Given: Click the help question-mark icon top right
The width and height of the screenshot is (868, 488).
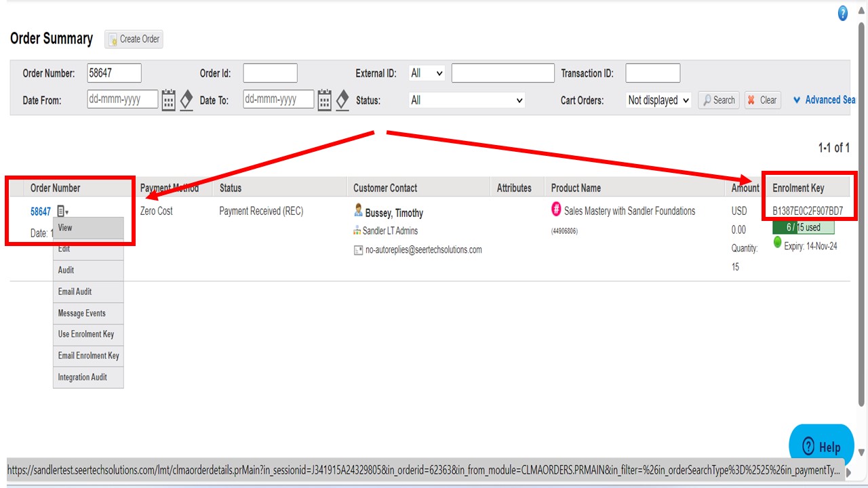Looking at the screenshot, I should click(x=842, y=13).
